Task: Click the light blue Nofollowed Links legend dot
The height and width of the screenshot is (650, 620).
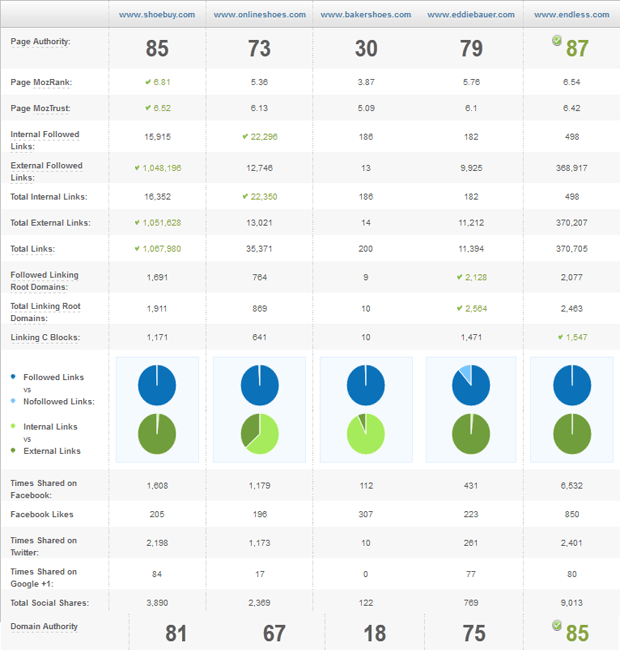Action: pyautogui.click(x=13, y=401)
